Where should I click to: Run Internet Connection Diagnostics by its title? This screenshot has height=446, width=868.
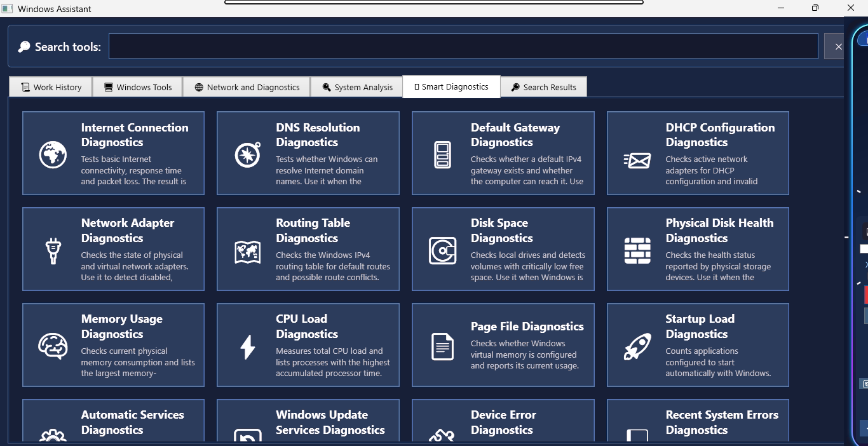135,135
